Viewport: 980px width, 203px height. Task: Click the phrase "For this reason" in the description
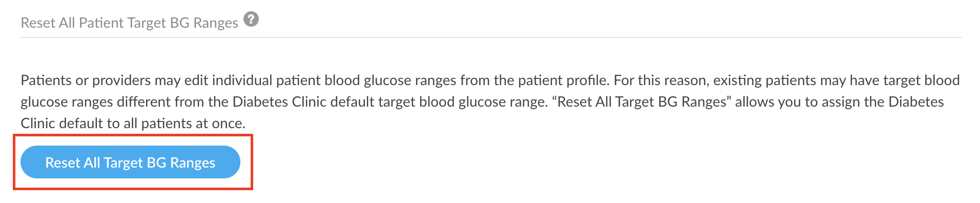pyautogui.click(x=661, y=80)
